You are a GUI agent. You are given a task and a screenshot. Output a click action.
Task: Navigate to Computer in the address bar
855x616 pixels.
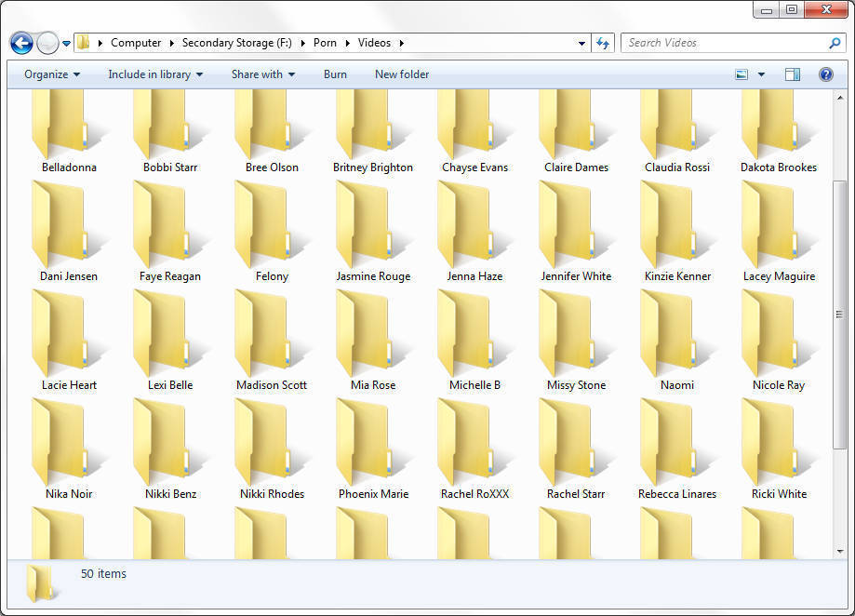pos(136,43)
